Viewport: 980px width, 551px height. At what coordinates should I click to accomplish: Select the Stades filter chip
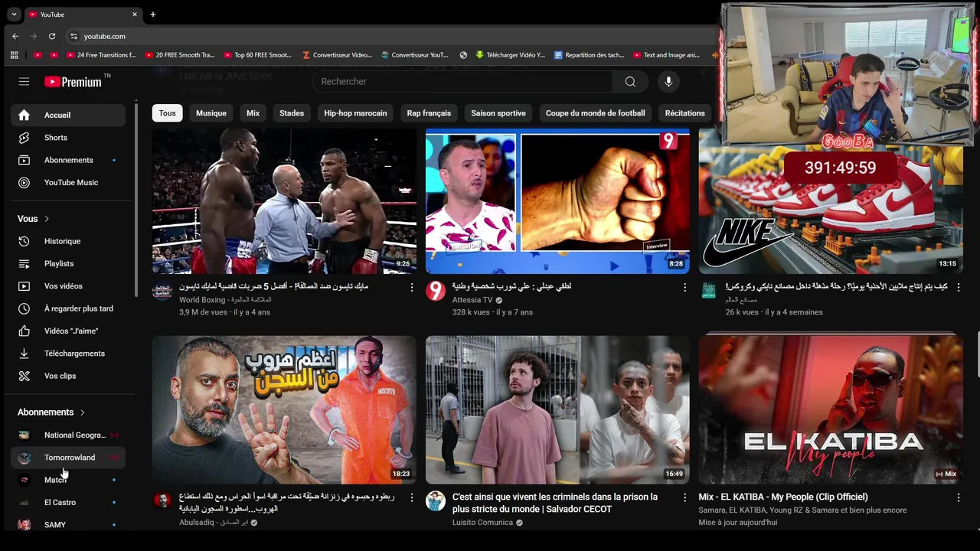click(x=292, y=113)
